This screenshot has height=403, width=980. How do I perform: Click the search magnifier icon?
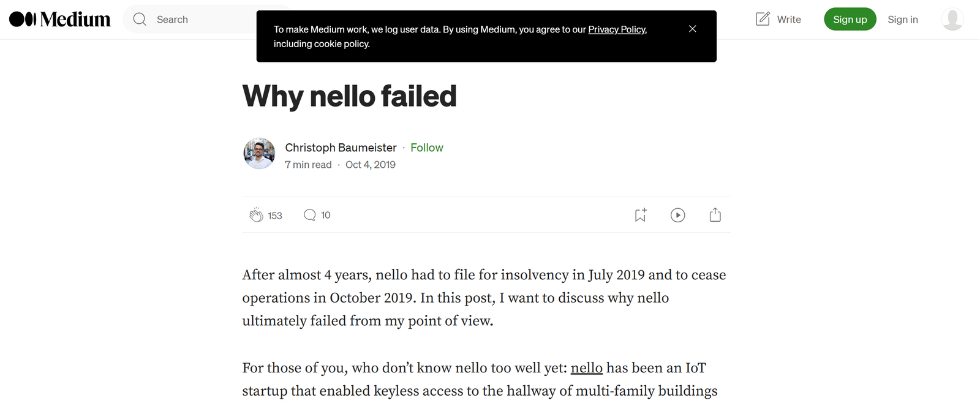[140, 20]
